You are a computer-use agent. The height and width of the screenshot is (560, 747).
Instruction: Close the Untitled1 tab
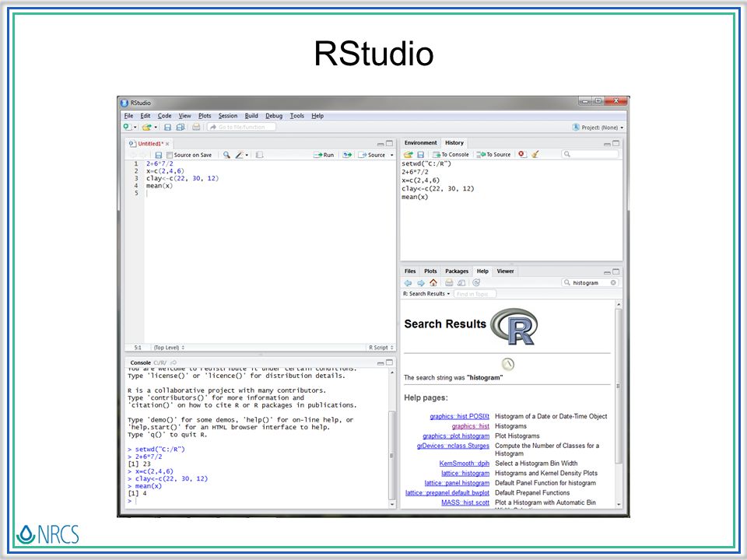click(x=167, y=144)
